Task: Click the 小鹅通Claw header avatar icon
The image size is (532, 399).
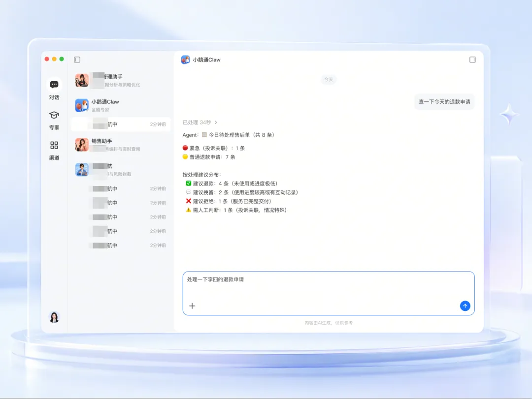Action: (x=185, y=60)
